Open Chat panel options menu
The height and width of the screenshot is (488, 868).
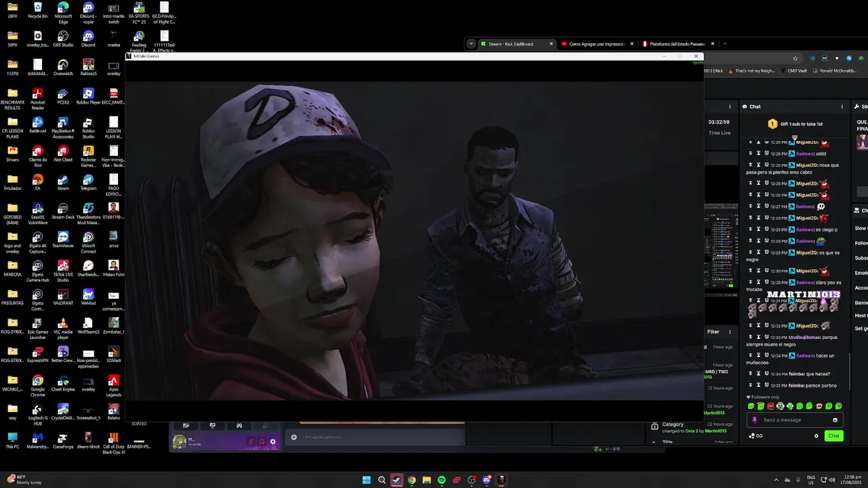tap(842, 106)
